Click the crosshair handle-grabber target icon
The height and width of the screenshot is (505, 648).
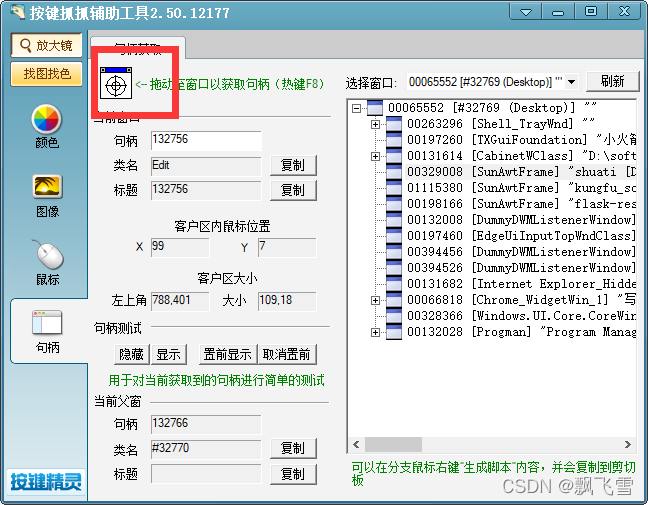click(116, 83)
